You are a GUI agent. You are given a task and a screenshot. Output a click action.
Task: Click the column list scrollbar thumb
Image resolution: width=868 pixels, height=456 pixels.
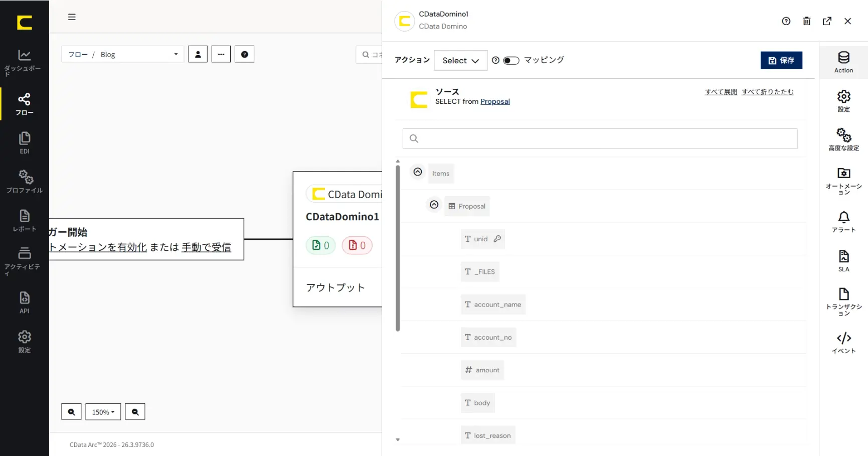[398, 248]
